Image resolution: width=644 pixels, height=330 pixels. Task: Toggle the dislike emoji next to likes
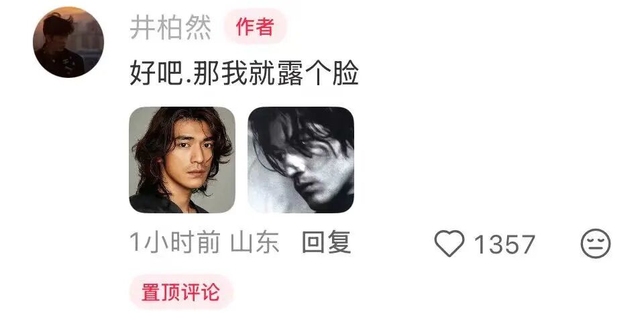point(596,243)
